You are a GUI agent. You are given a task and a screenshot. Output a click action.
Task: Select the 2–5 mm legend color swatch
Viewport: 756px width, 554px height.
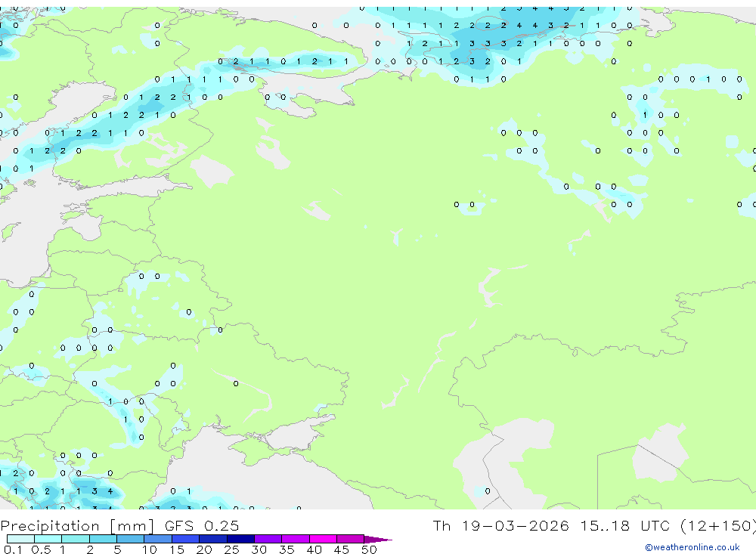[x=103, y=539]
